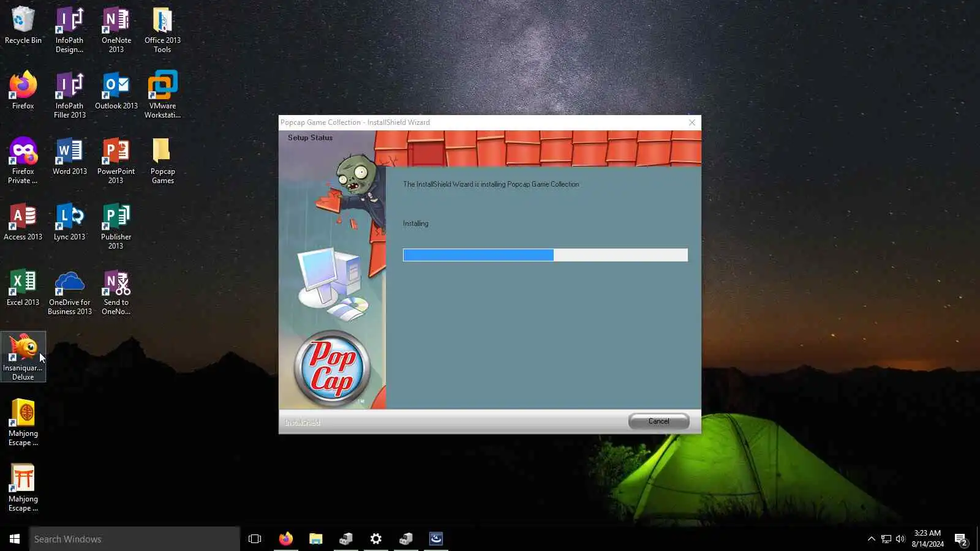980x551 pixels.
Task: Select the InfoPath Filler 2013 shortcut
Action: pyautogui.click(x=69, y=95)
